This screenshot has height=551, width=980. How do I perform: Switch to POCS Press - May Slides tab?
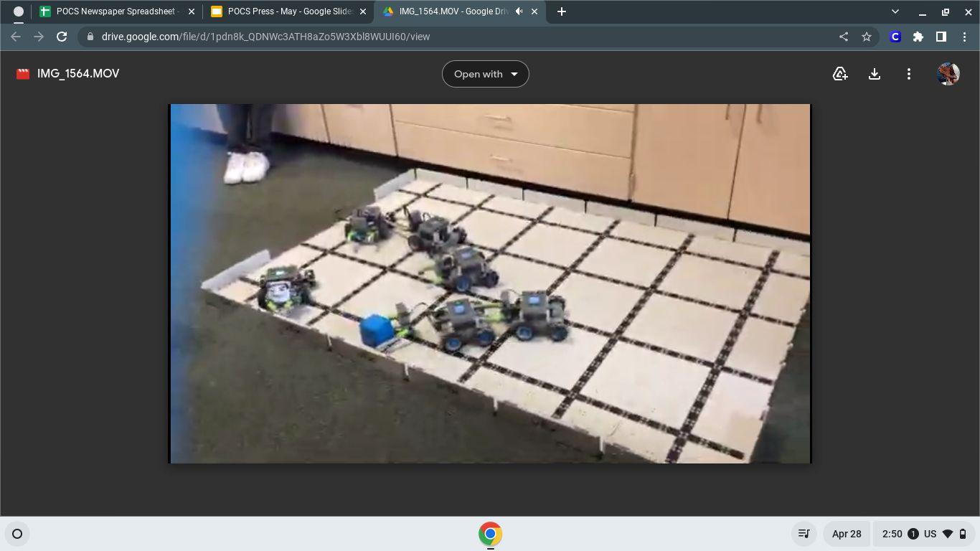click(288, 11)
